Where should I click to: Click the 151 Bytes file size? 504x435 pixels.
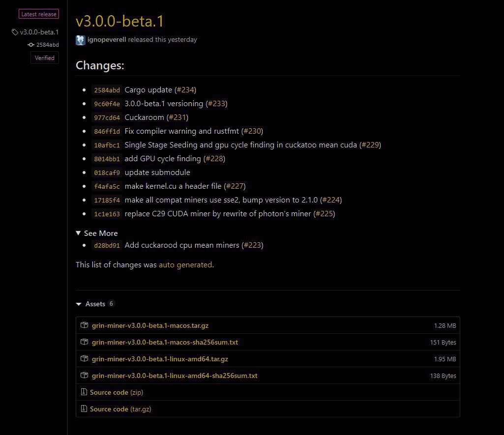[x=443, y=343]
